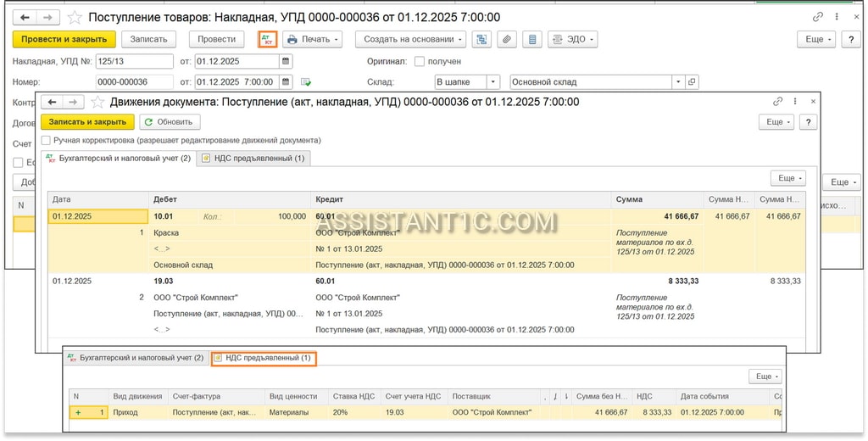
Task: Open Основной склад card icon
Action: 692,82
